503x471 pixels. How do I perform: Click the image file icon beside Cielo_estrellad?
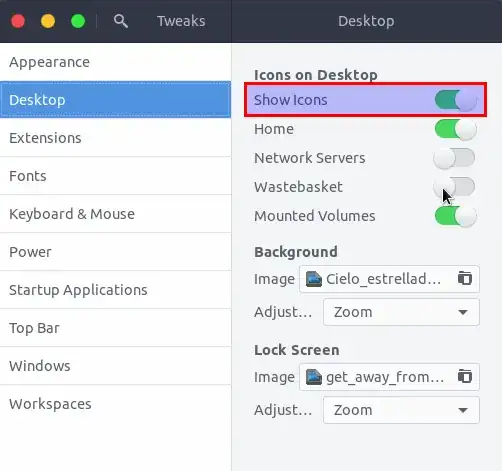pos(314,279)
